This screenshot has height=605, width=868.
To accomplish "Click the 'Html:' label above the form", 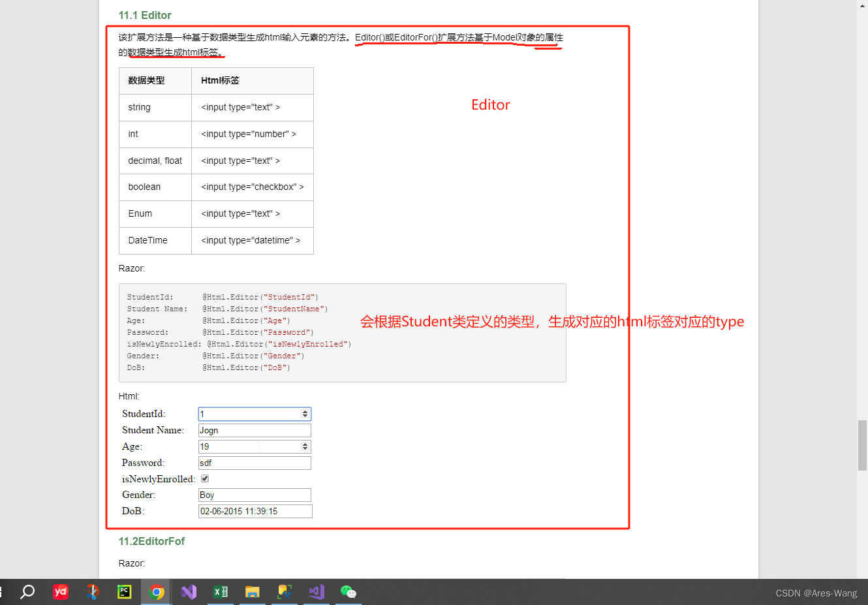I will [129, 396].
